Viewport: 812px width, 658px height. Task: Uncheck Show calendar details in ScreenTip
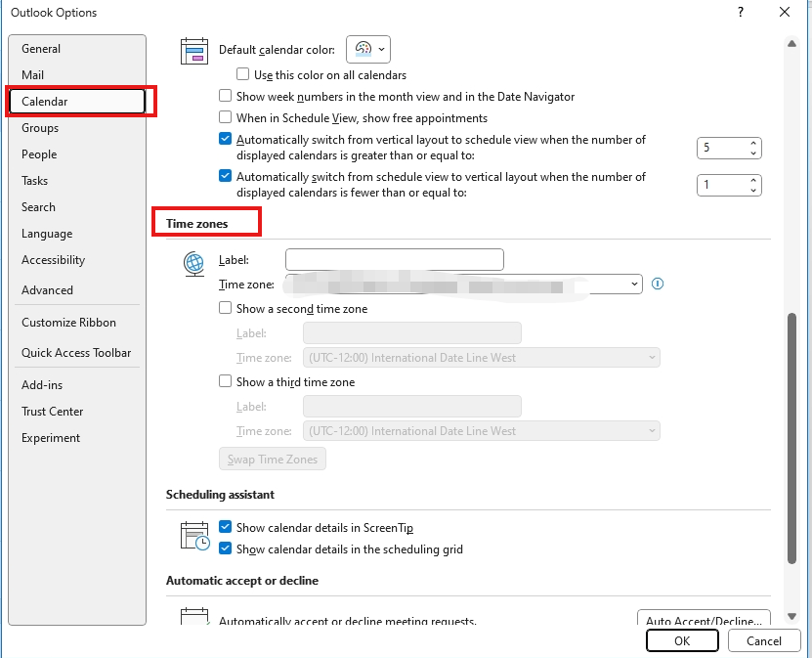click(225, 527)
